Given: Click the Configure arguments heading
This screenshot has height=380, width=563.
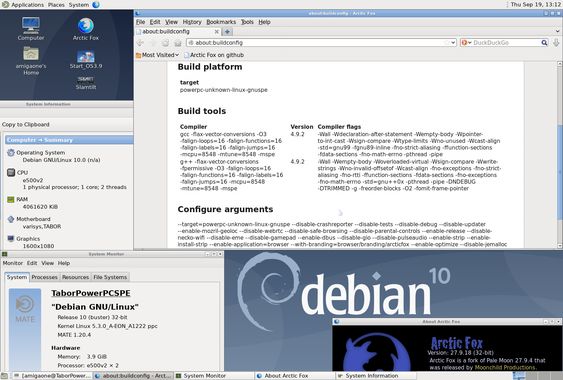Looking at the screenshot, I should (225, 209).
